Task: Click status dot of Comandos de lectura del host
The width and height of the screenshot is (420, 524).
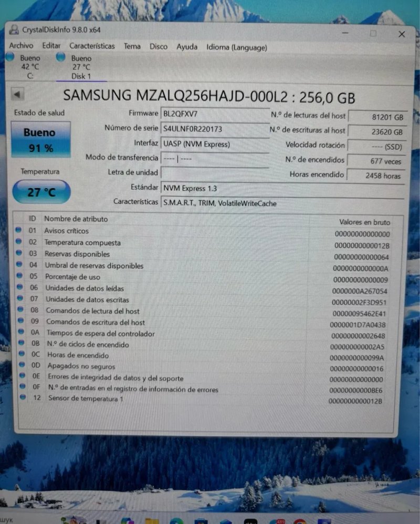Action: tap(20, 309)
